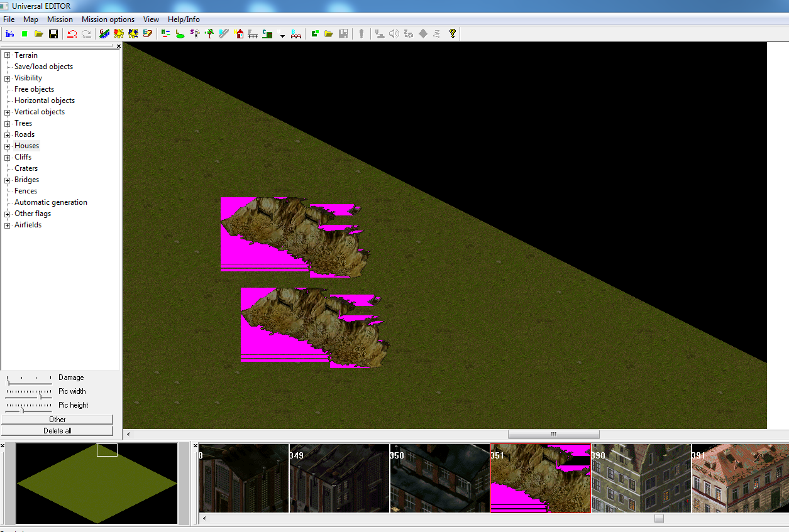Screen dimensions: 789x532
Task: Click the yellow question mark help icon
Action: pos(452,34)
